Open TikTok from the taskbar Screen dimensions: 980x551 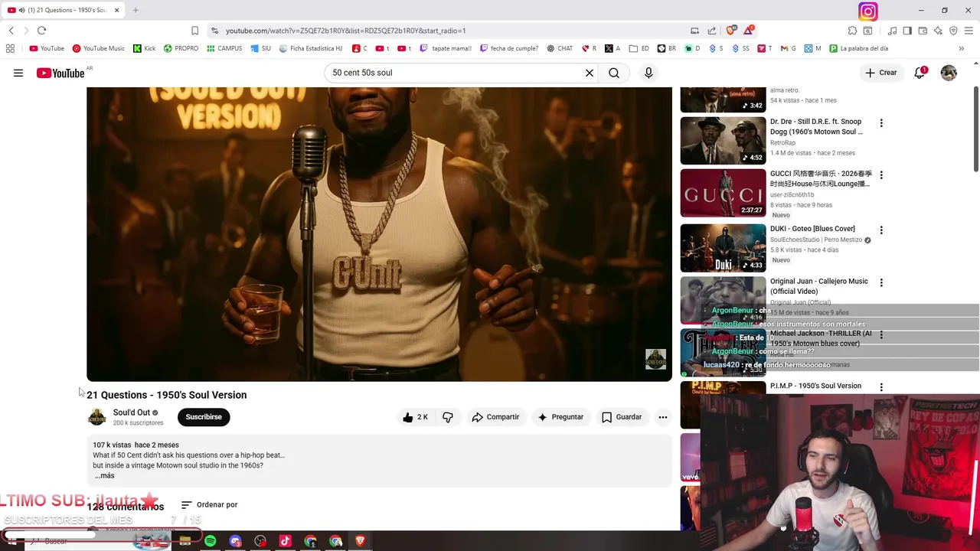pos(285,541)
